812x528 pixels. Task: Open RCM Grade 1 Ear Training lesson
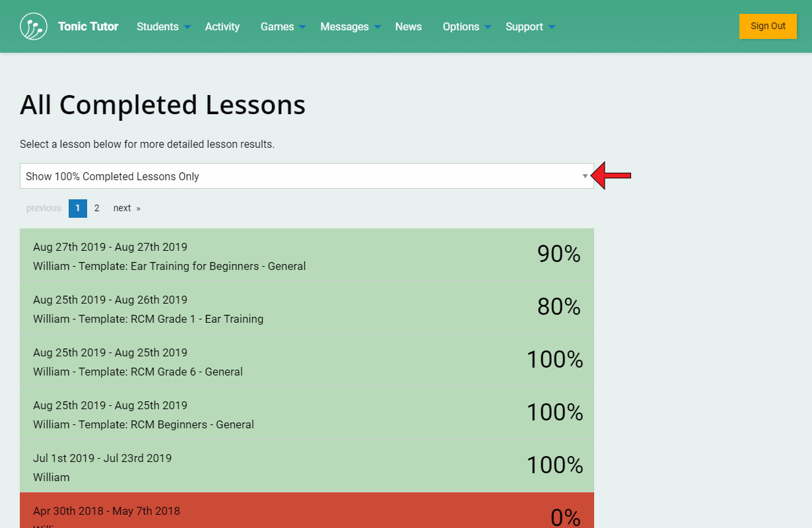coord(306,309)
